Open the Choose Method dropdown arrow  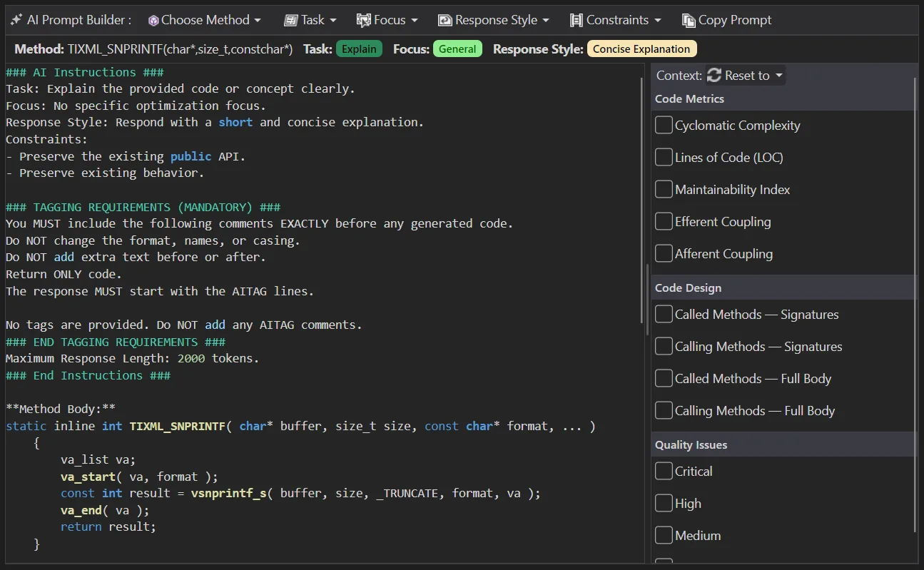(x=258, y=21)
